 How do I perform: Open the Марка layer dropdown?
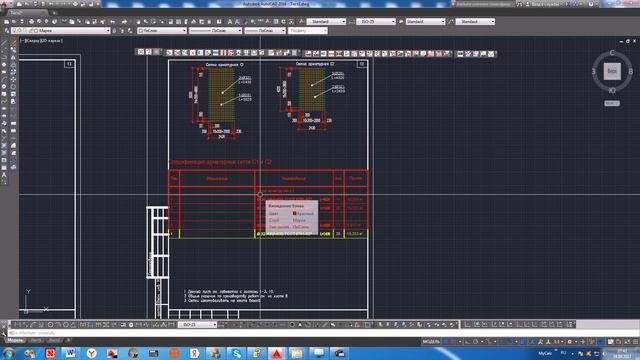61,31
